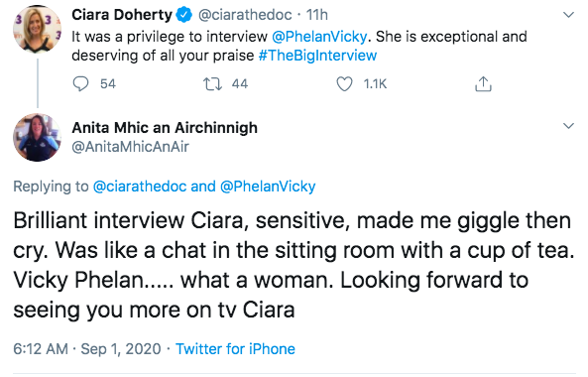Open Anita Mhic an Airchinnigh's avatar
Screen dimensions: 588x377
[37, 138]
